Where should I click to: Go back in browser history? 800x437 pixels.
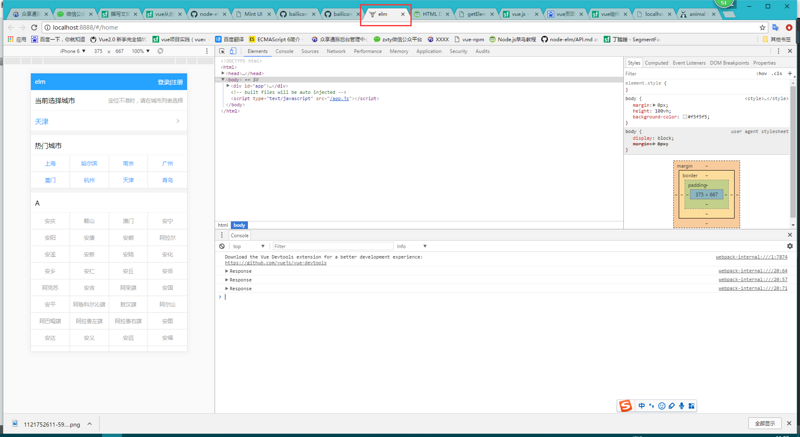(x=11, y=28)
